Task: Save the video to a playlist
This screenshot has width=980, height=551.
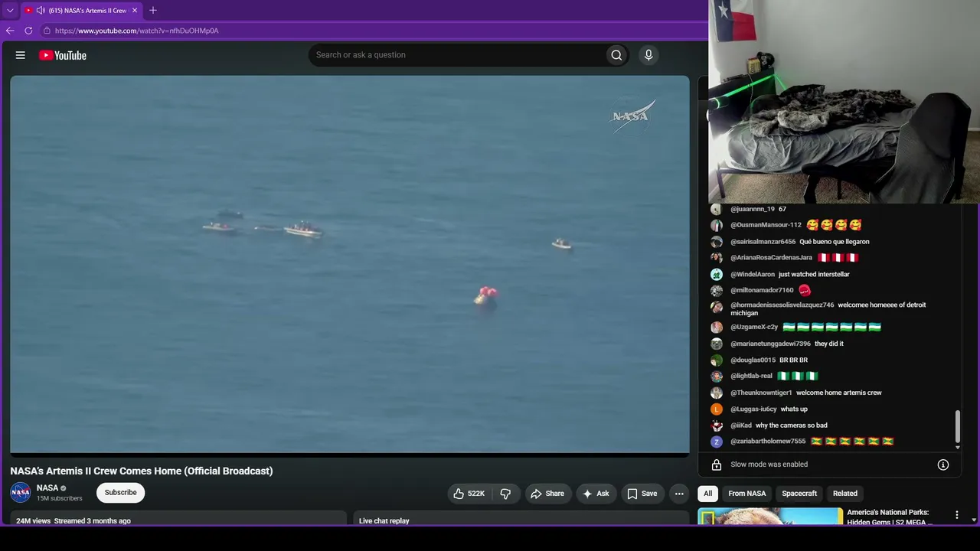Action: [x=642, y=494]
